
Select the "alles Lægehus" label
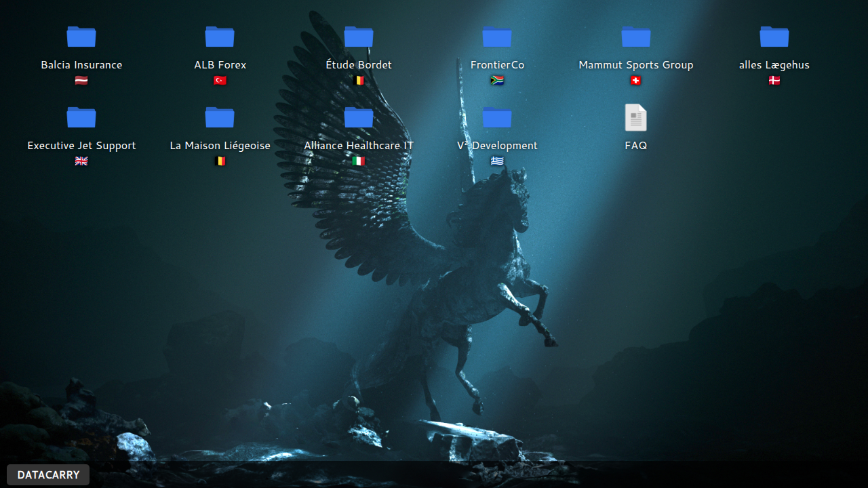click(774, 65)
